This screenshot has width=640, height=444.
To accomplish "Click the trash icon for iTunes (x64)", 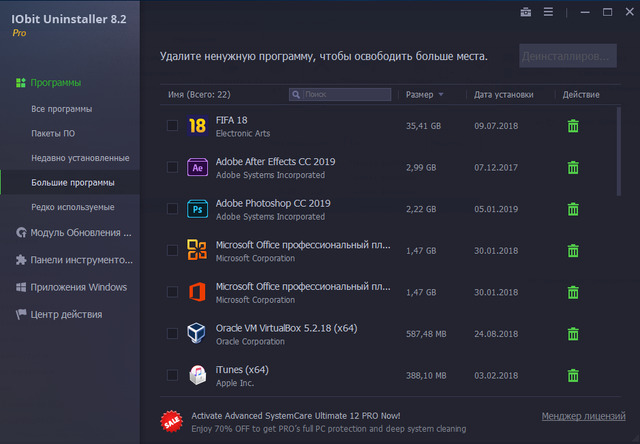I will 573,375.
